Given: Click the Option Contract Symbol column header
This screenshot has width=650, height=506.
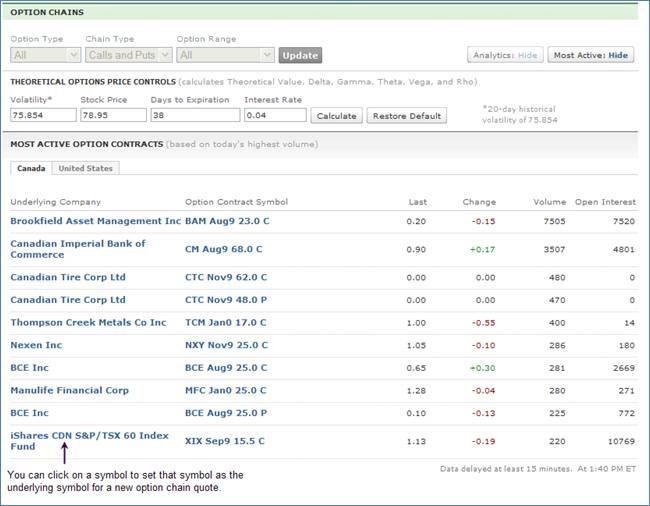Looking at the screenshot, I should 236,202.
